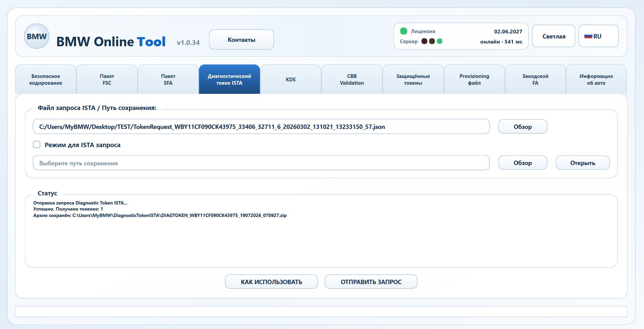Click the Открыть button

click(x=583, y=163)
